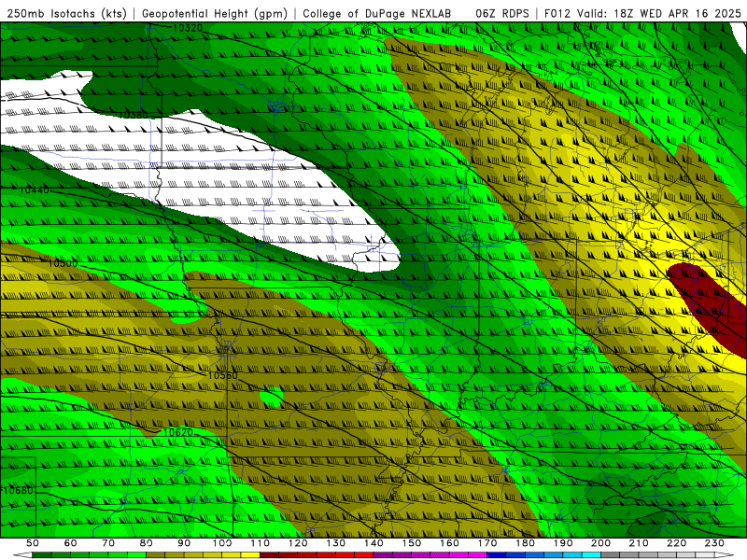The height and width of the screenshot is (560, 747).
Task: Click the small bright green patch inside the olive band
Action: point(272,398)
